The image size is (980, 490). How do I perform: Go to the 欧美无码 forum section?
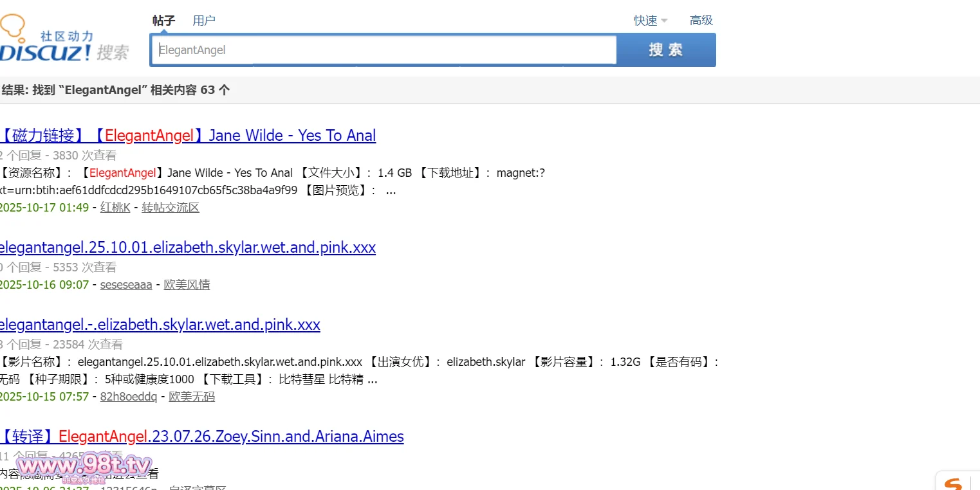pos(192,397)
